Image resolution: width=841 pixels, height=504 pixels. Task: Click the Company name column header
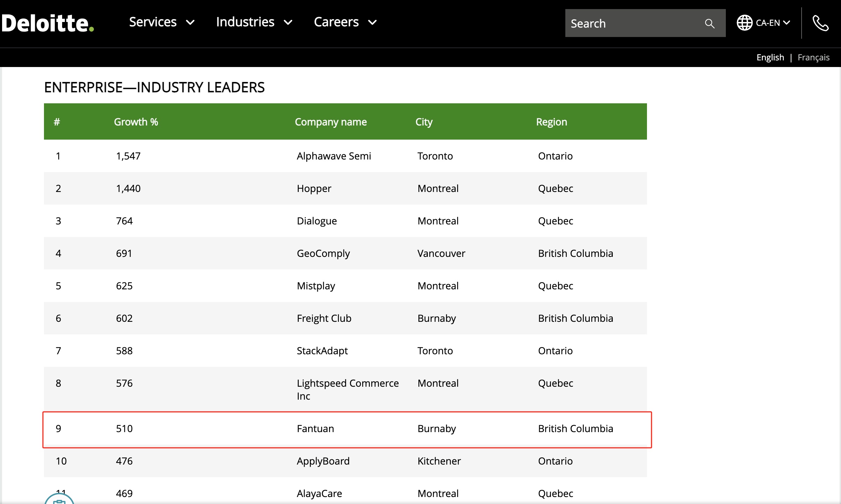(x=331, y=122)
